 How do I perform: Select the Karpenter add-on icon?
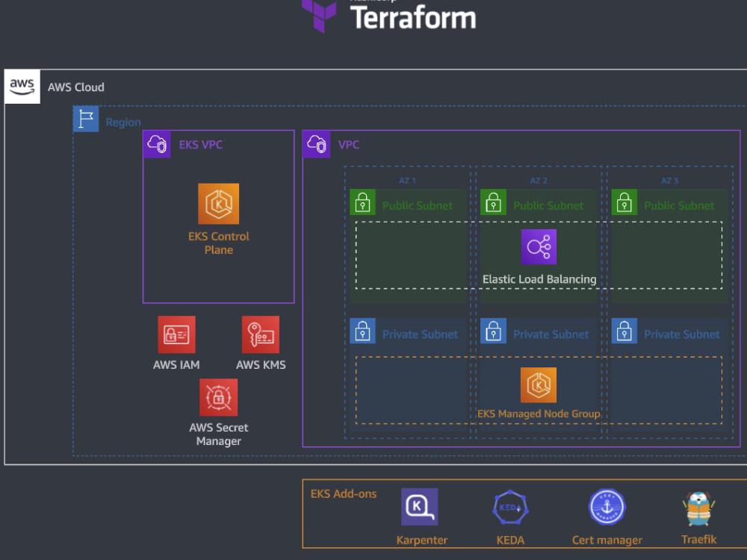click(x=421, y=506)
